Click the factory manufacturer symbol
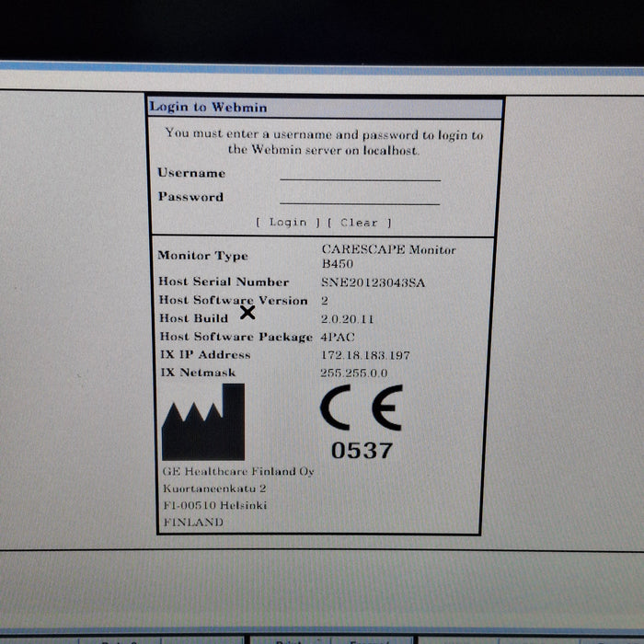644x644 pixels. coord(203,423)
